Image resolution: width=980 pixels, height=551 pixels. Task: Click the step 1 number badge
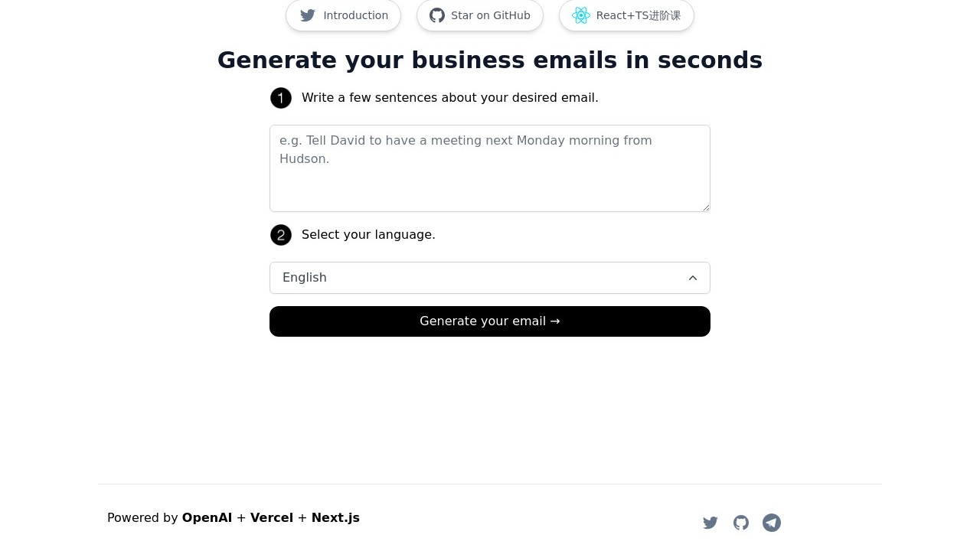[281, 98]
